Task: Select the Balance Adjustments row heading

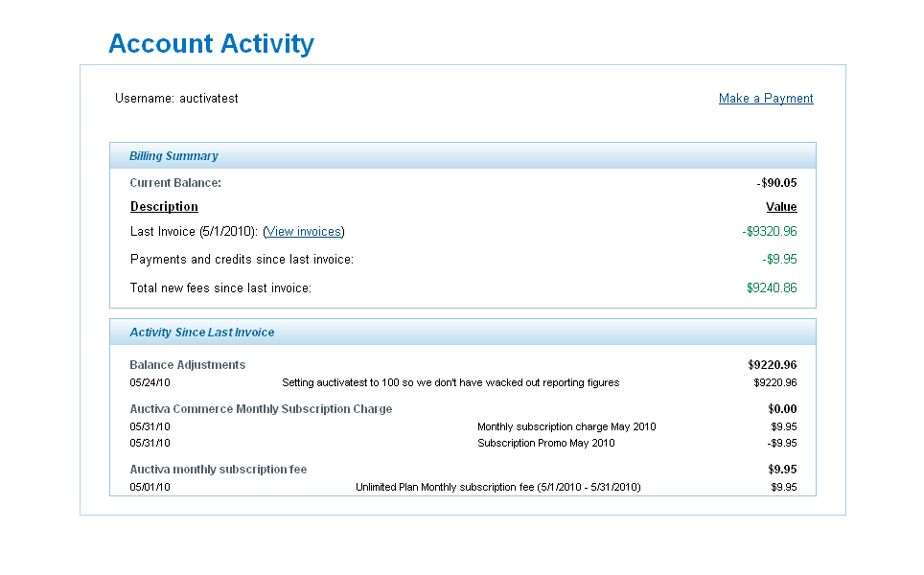Action: point(187,364)
